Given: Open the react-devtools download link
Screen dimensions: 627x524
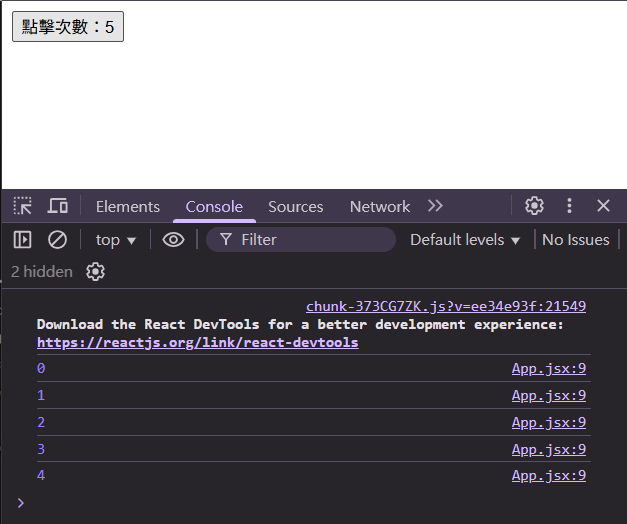Looking at the screenshot, I should 198,342.
